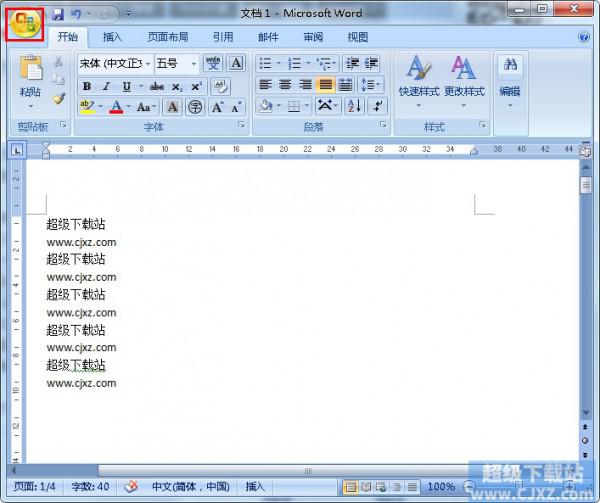
Task: Click page count 页面: 1/4 in status bar
Action: (x=34, y=487)
